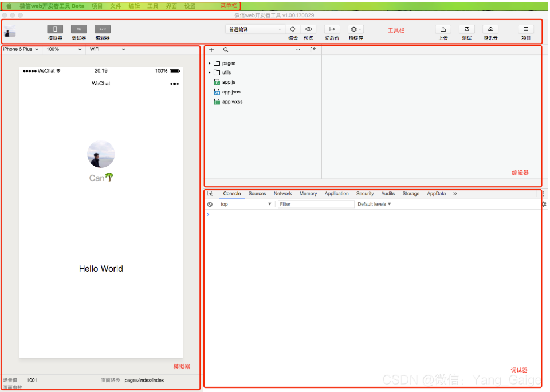
Task: Switch to the Memory tab
Action: point(308,194)
